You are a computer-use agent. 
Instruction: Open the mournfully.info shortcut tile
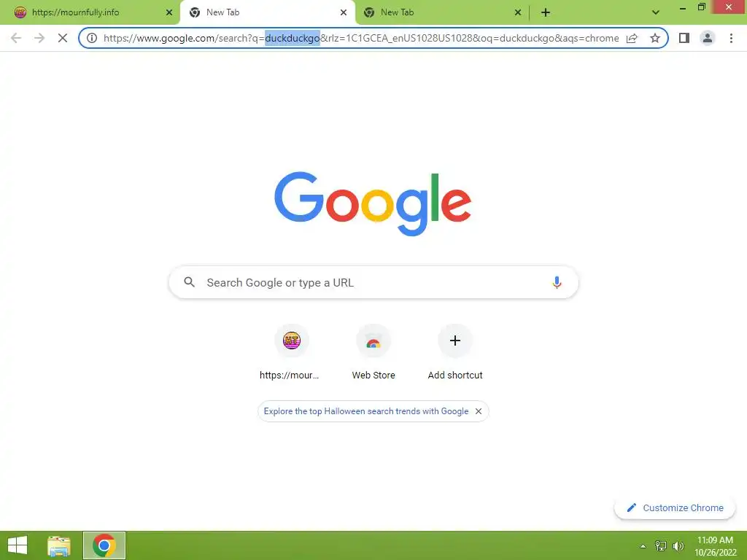pyautogui.click(x=291, y=352)
